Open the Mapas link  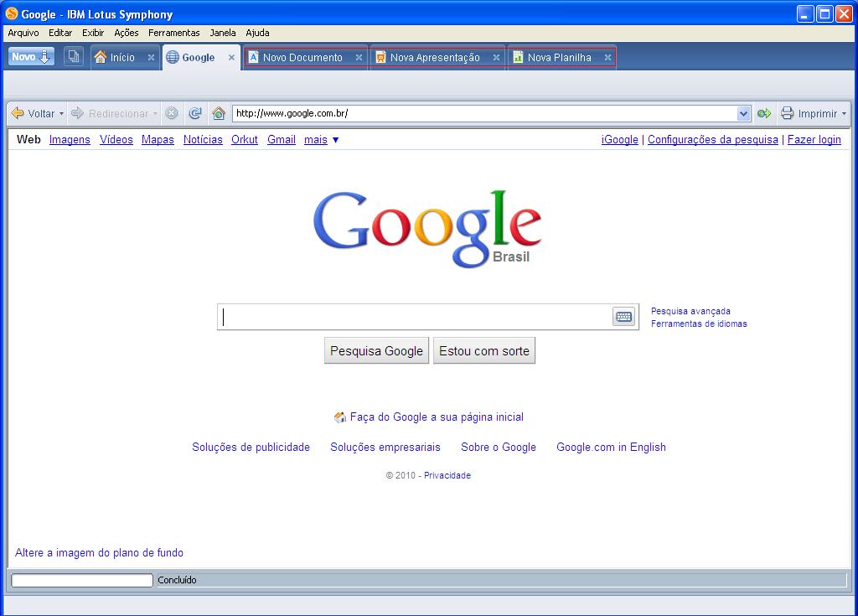pos(158,140)
